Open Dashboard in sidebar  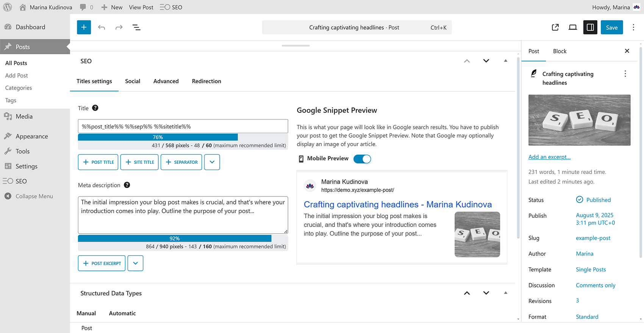(35, 27)
